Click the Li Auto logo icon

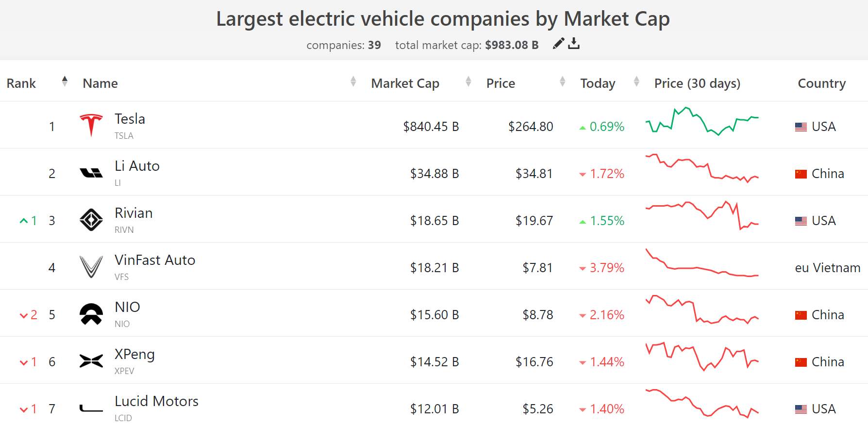tap(91, 173)
